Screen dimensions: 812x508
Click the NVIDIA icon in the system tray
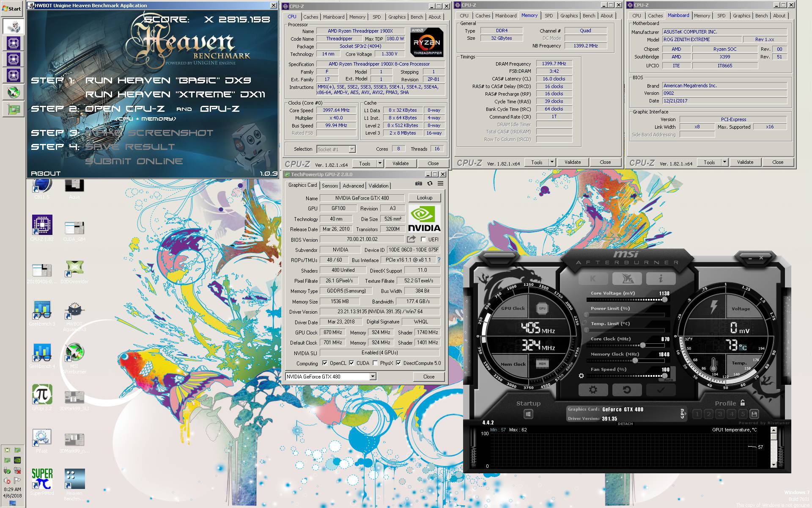pyautogui.click(x=17, y=460)
